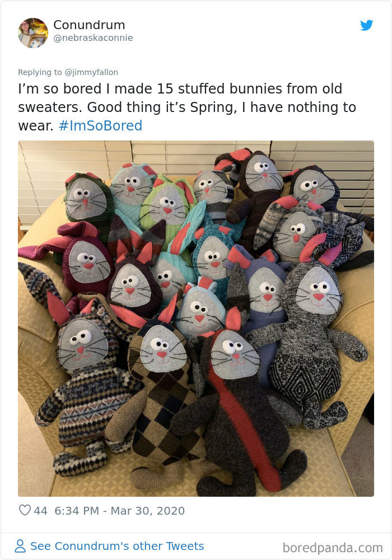This screenshot has width=392, height=560.
Task: Open the stuffed bunnies photo
Action: pyautogui.click(x=196, y=319)
